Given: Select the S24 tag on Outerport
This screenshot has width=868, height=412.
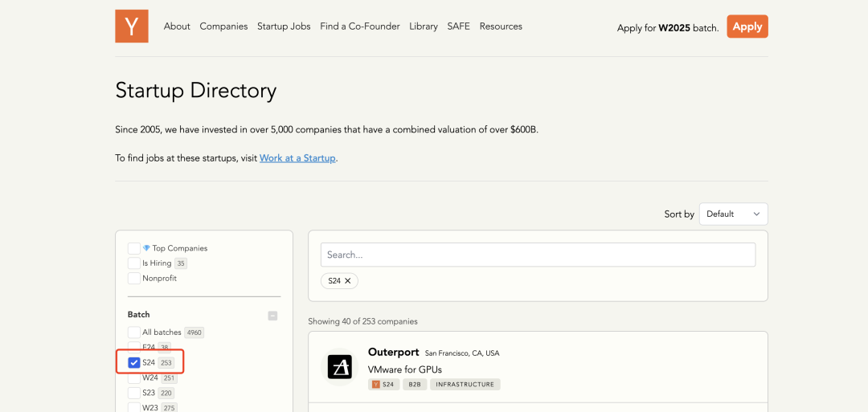Looking at the screenshot, I should 384,385.
